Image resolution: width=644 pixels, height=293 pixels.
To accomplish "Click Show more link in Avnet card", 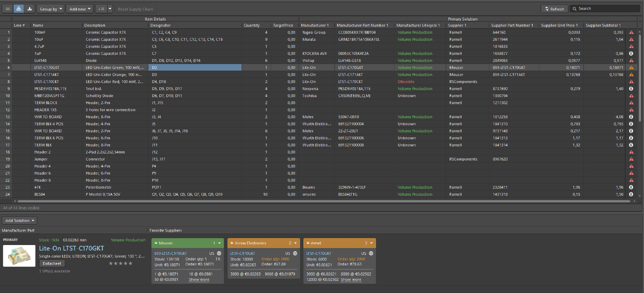I will click(351, 280).
